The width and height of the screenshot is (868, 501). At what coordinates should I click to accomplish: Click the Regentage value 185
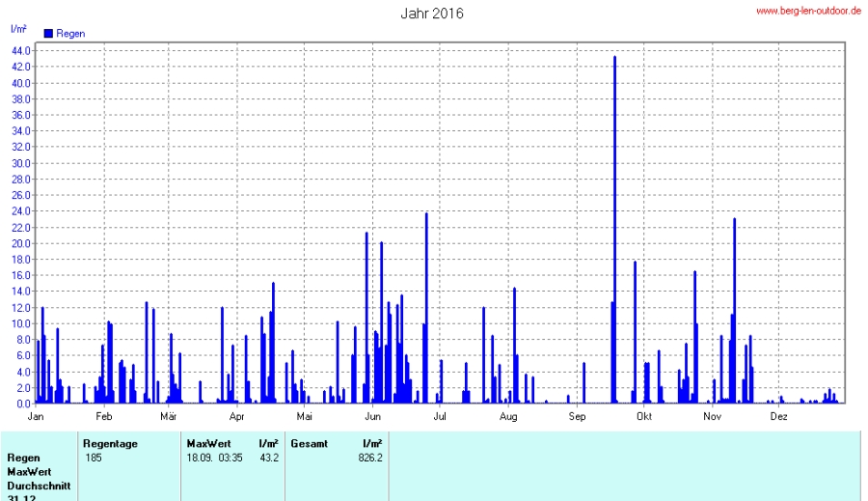coord(94,458)
